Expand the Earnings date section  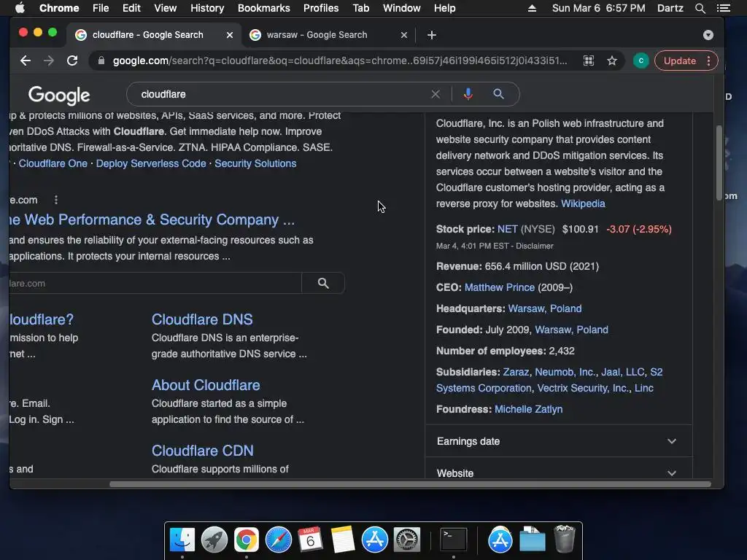pyautogui.click(x=558, y=441)
